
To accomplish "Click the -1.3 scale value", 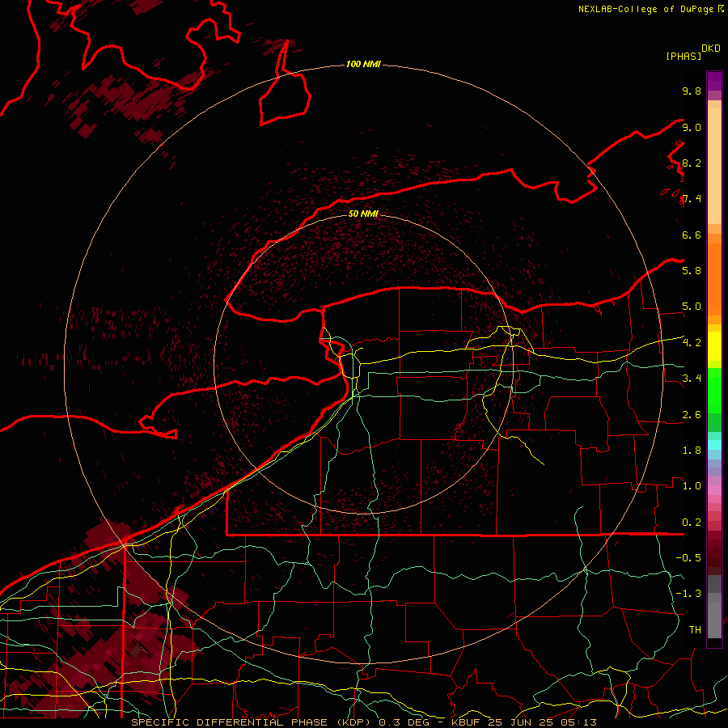I will click(688, 594).
